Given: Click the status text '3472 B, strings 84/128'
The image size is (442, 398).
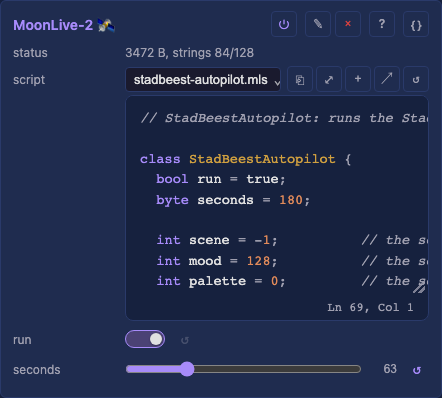Looking at the screenshot, I should (189, 53).
